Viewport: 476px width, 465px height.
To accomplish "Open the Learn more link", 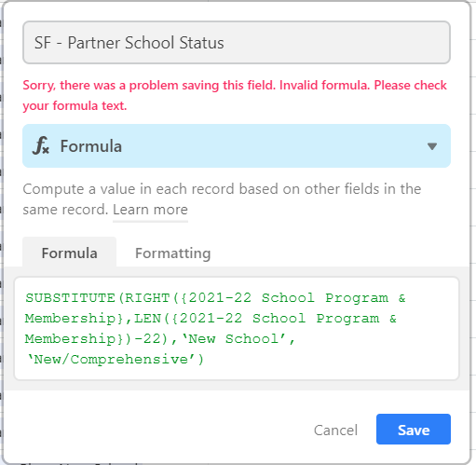I will coord(150,210).
